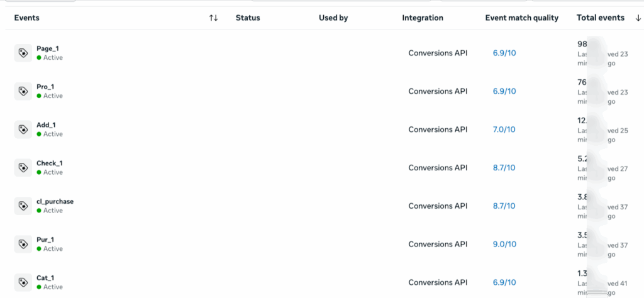Open the cl_purchase event name
This screenshot has width=644, height=298.
coord(55,201)
